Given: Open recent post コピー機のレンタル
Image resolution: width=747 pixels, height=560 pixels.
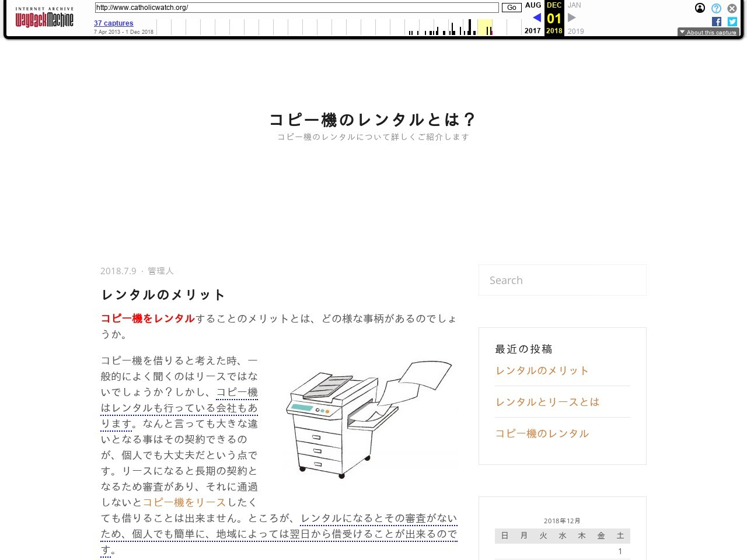Looking at the screenshot, I should coord(542,433).
